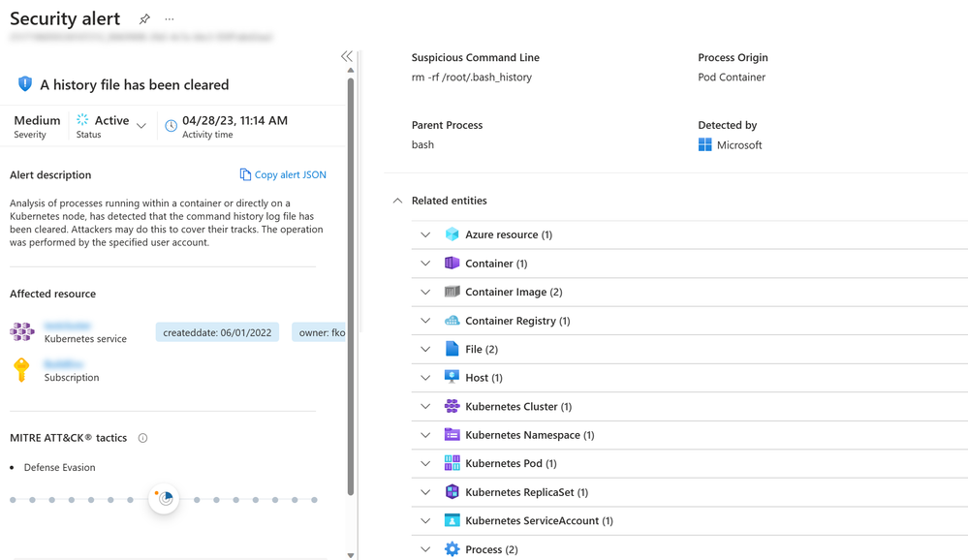Open the more options ellipsis menu

coord(170,18)
